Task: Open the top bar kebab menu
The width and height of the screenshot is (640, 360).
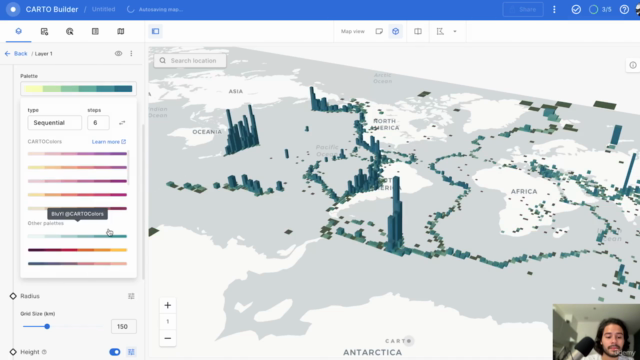Action: coord(554,9)
